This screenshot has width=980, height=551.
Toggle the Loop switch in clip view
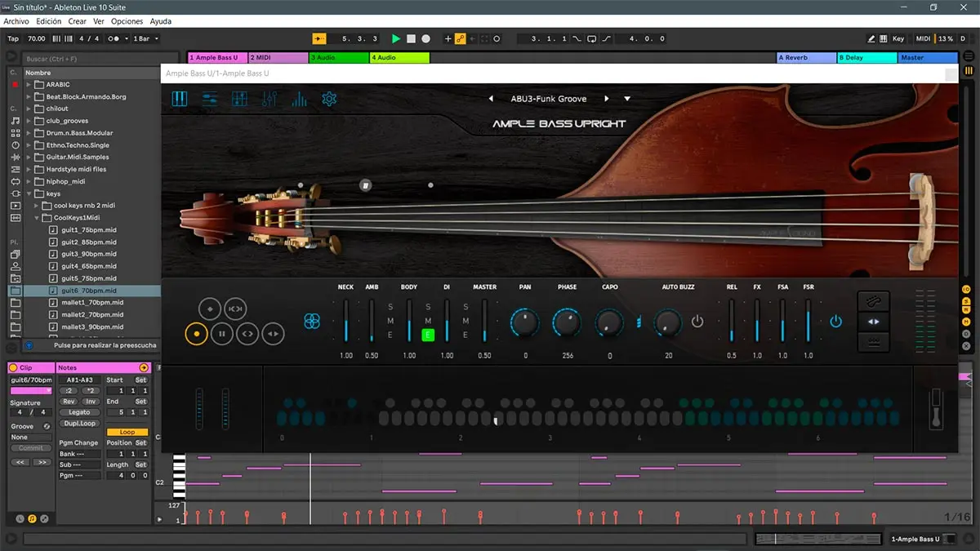[127, 432]
